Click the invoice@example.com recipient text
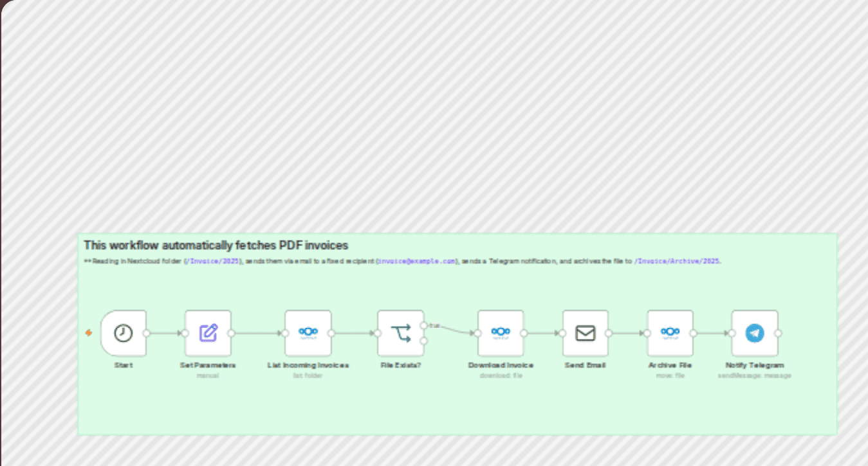This screenshot has width=868, height=466. (417, 262)
